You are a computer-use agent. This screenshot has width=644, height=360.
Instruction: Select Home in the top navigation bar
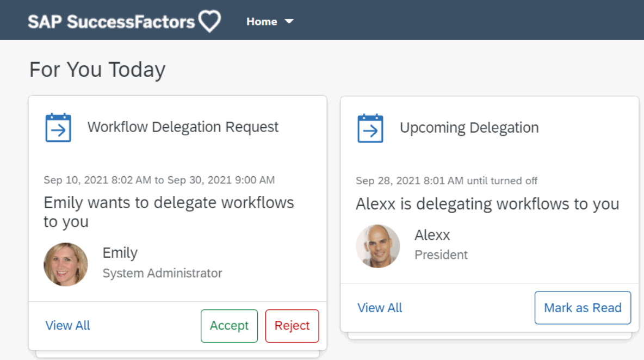tap(262, 21)
